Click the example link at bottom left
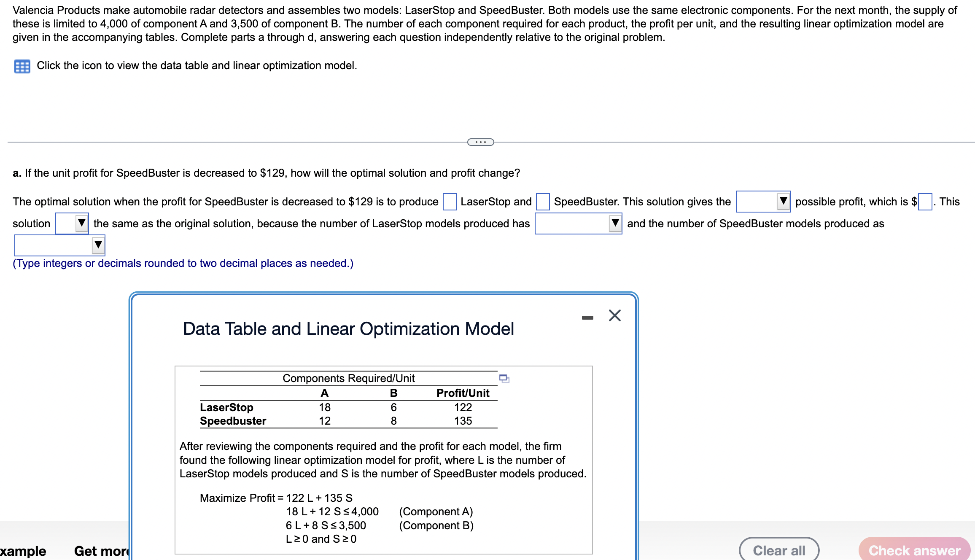 click(x=23, y=551)
